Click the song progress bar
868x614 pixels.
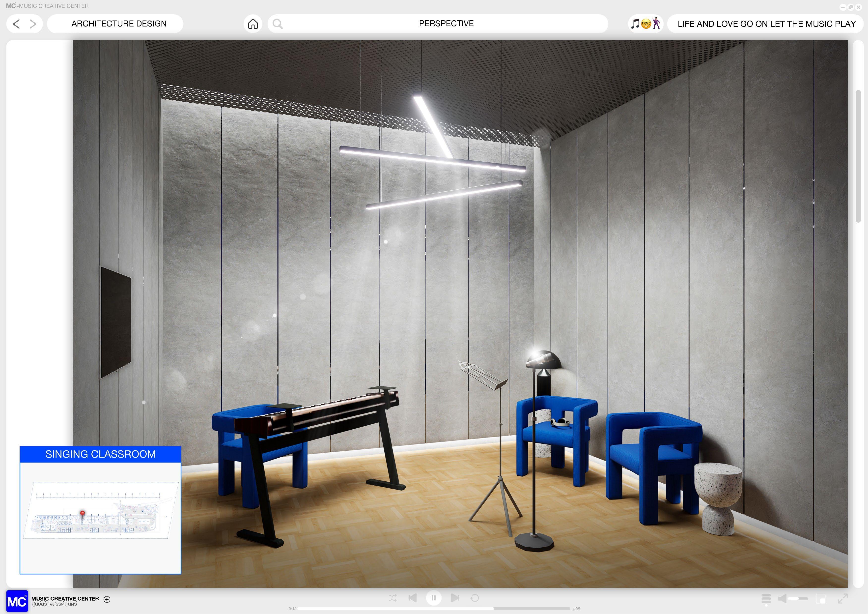click(434, 609)
